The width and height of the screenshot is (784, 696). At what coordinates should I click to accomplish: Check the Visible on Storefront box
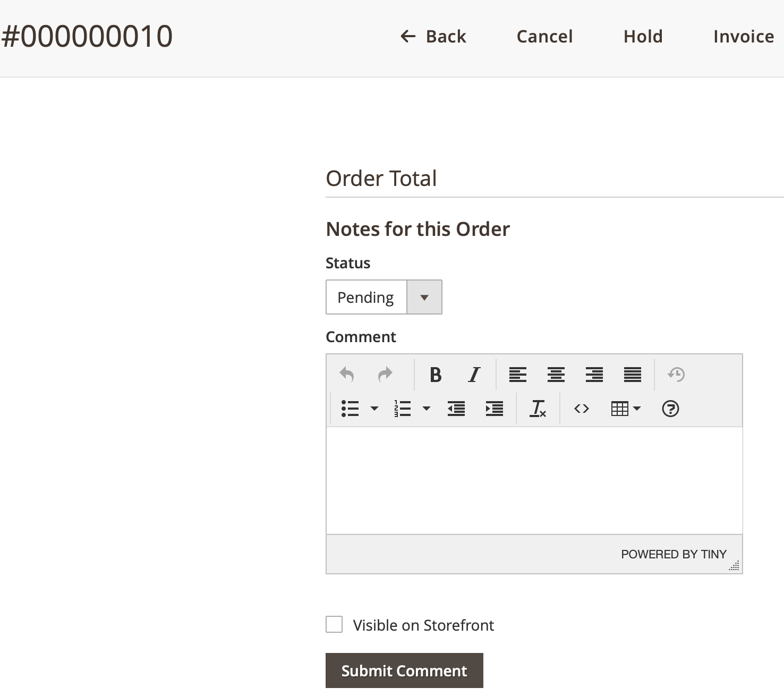point(334,624)
